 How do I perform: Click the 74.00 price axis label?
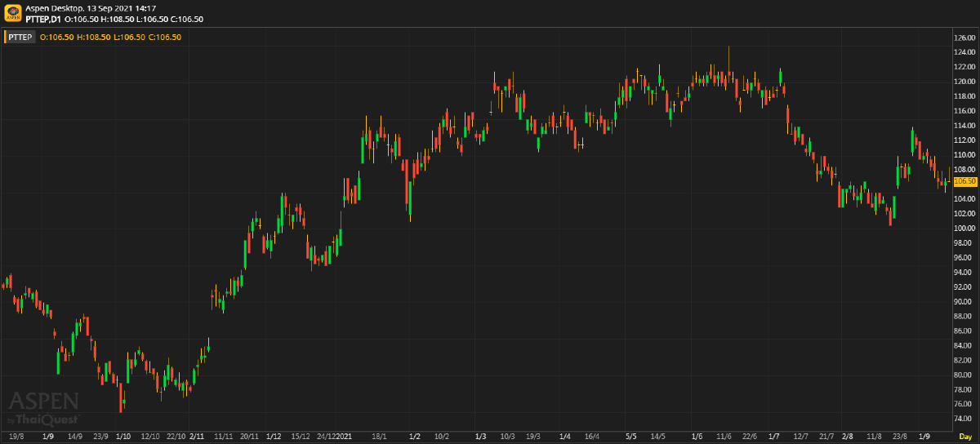pyautogui.click(x=964, y=419)
